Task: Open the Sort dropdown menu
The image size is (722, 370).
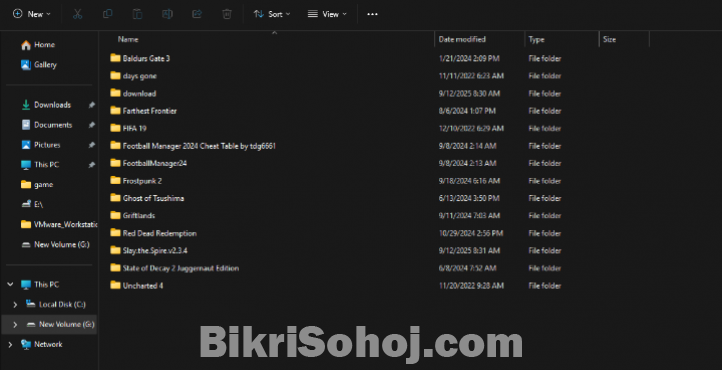Action: pyautogui.click(x=272, y=14)
